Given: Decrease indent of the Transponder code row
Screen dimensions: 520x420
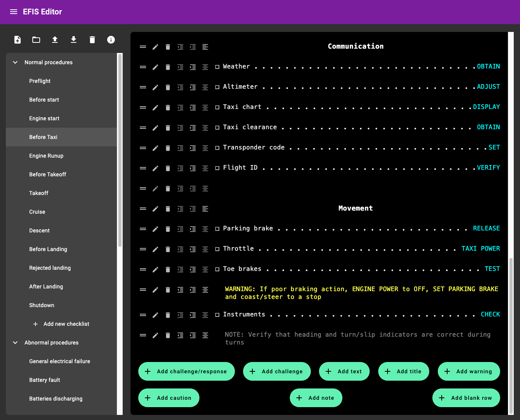Looking at the screenshot, I should tap(180, 148).
